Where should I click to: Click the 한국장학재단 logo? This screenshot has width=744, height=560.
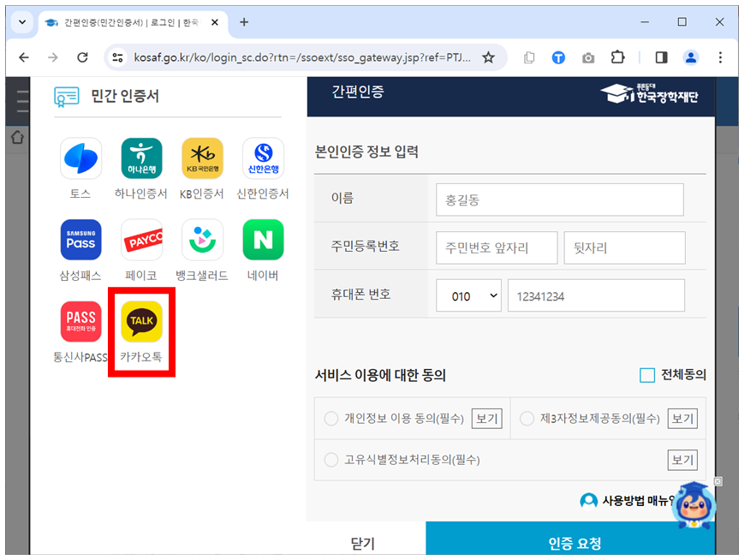[649, 93]
